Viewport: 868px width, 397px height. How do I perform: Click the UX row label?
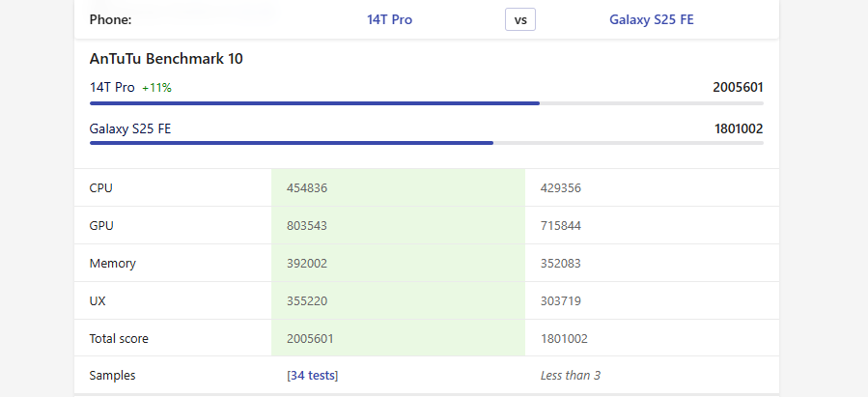98,301
